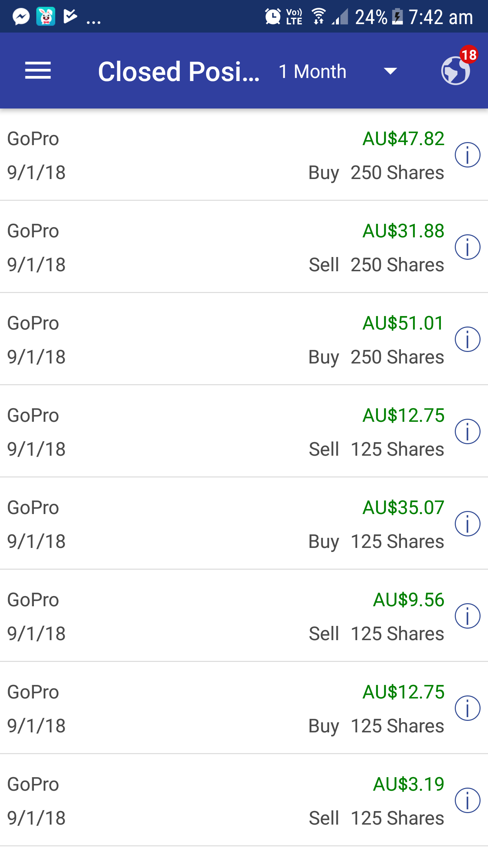The width and height of the screenshot is (488, 868).
Task: View info for AU$47.82 GoPro trade
Action: [x=467, y=155]
